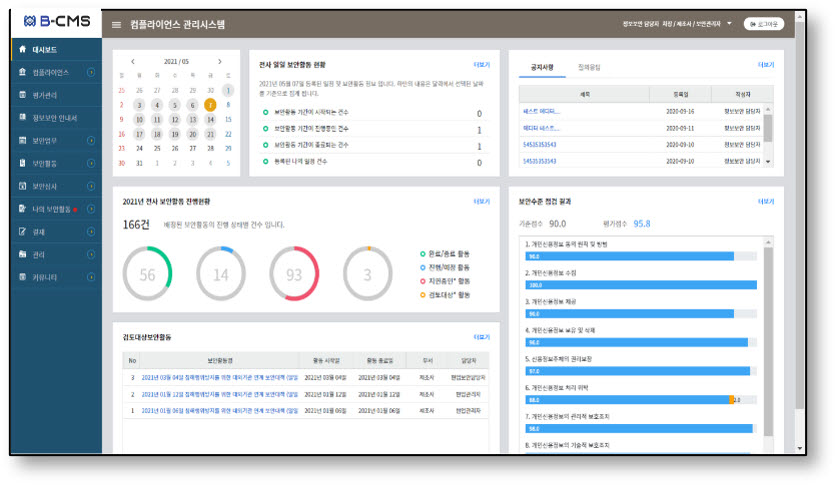The image size is (836, 485).
Task: Click the 보안업무 sidebar icon
Action: [22, 140]
